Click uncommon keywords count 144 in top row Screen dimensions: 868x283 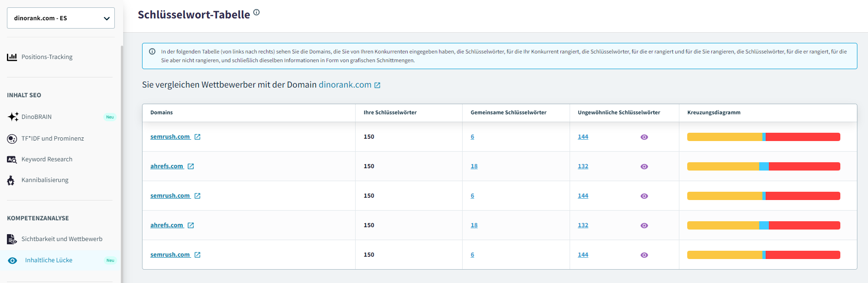pos(583,137)
